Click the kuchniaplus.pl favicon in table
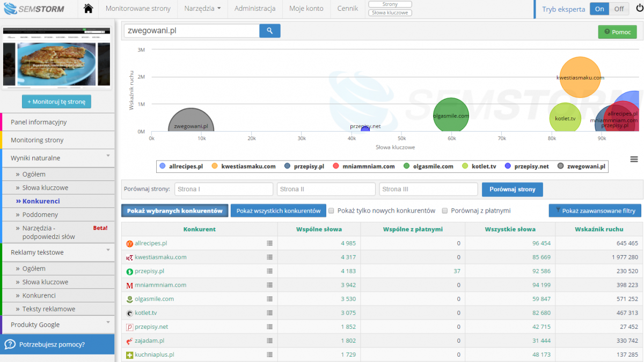Screen dimensions: 644x362 [129, 355]
